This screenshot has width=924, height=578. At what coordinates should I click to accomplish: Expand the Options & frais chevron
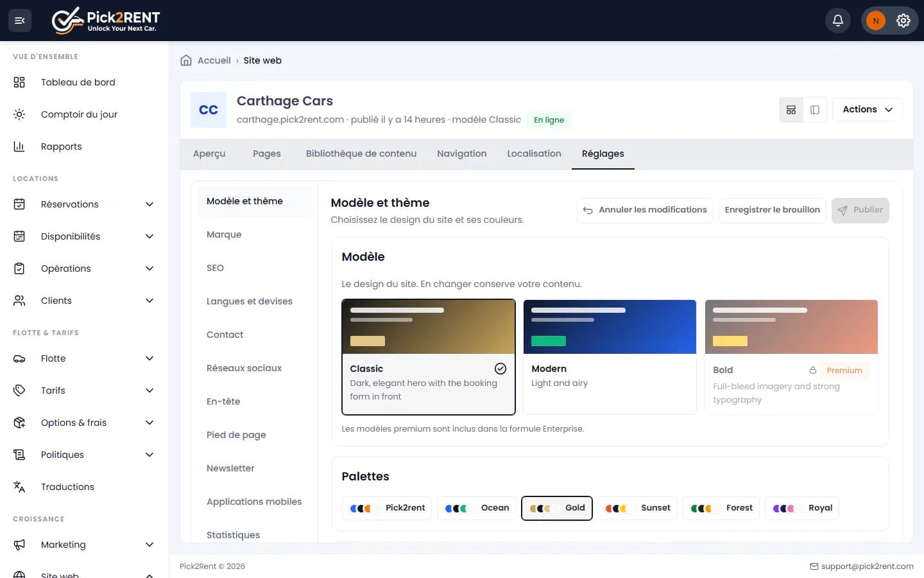150,423
